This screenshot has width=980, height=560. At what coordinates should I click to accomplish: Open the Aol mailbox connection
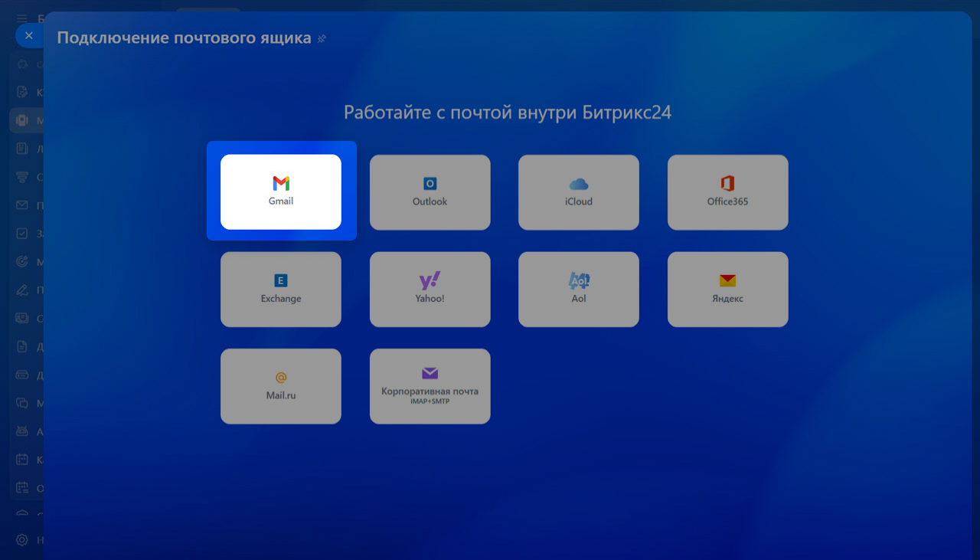point(579,289)
